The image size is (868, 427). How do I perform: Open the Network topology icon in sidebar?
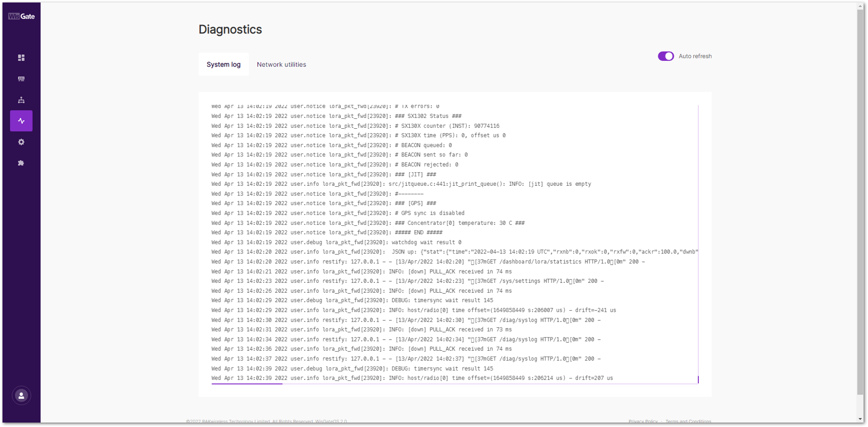tap(21, 100)
